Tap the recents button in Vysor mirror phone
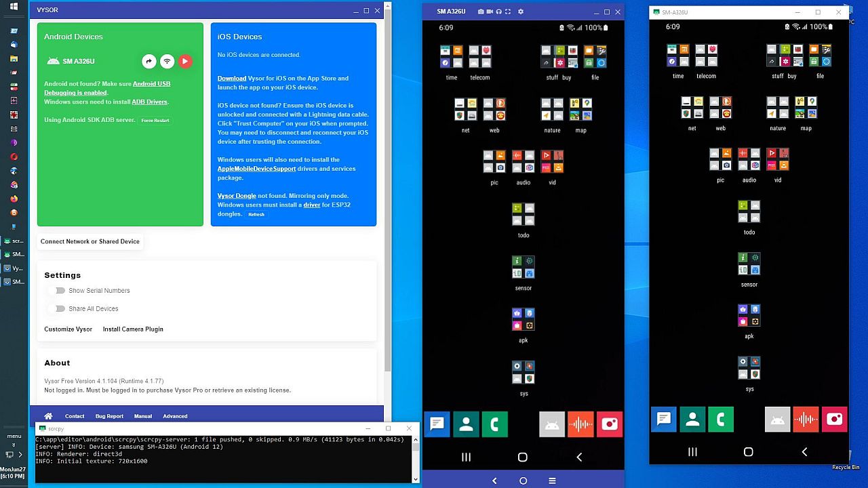 click(x=466, y=457)
